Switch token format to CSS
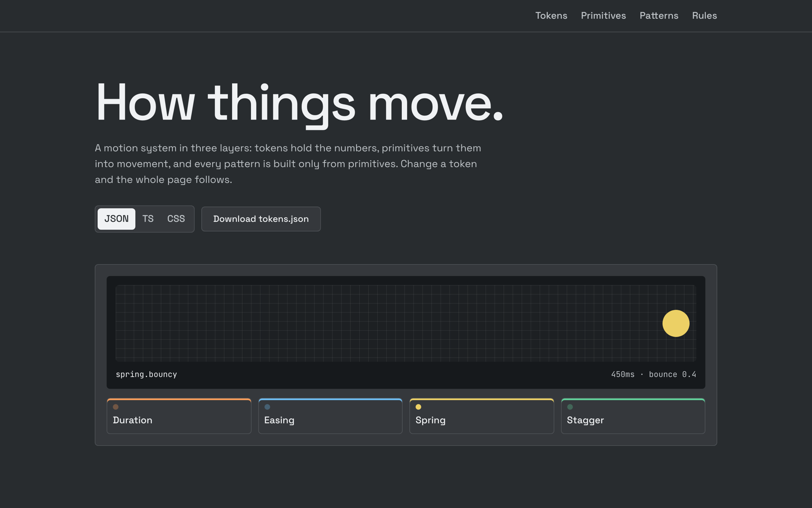This screenshot has width=812, height=508. click(x=176, y=219)
